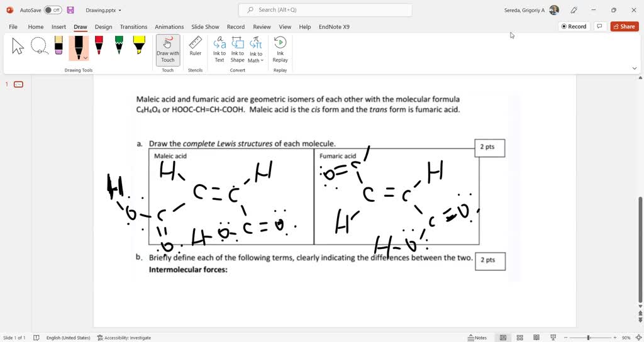Screen dimensions: 644x342
Task: Select the green galaxy pen
Action: [119, 45]
